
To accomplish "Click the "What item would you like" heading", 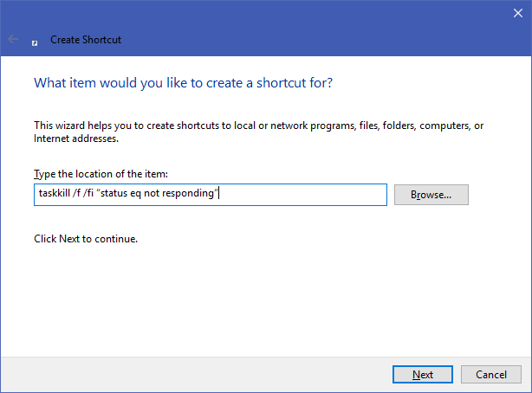I will pos(183,83).
